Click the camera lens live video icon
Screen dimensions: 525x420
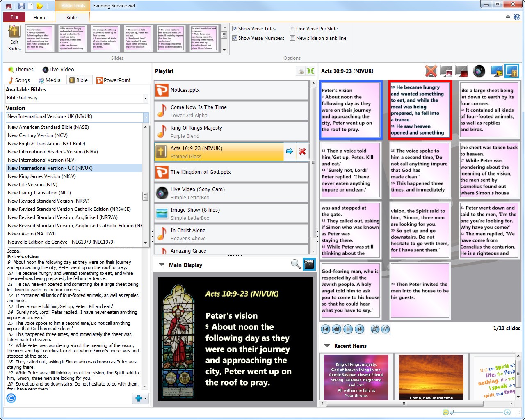click(479, 71)
